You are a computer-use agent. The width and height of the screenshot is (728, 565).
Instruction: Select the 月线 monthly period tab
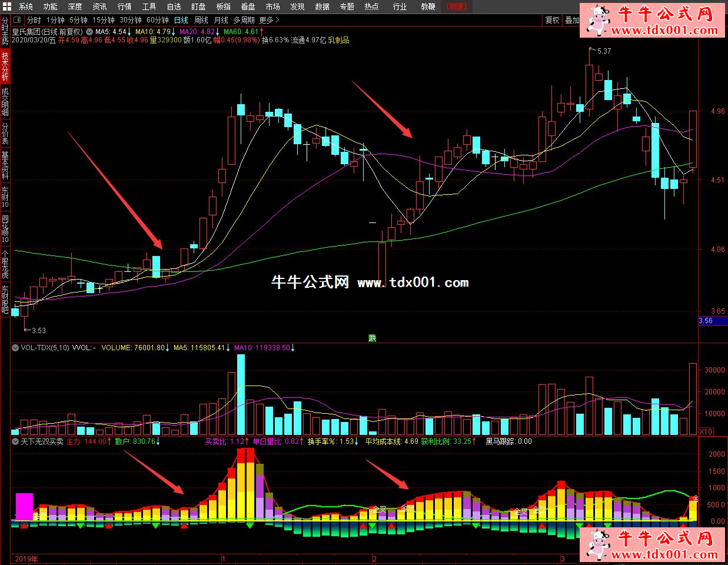click(221, 20)
